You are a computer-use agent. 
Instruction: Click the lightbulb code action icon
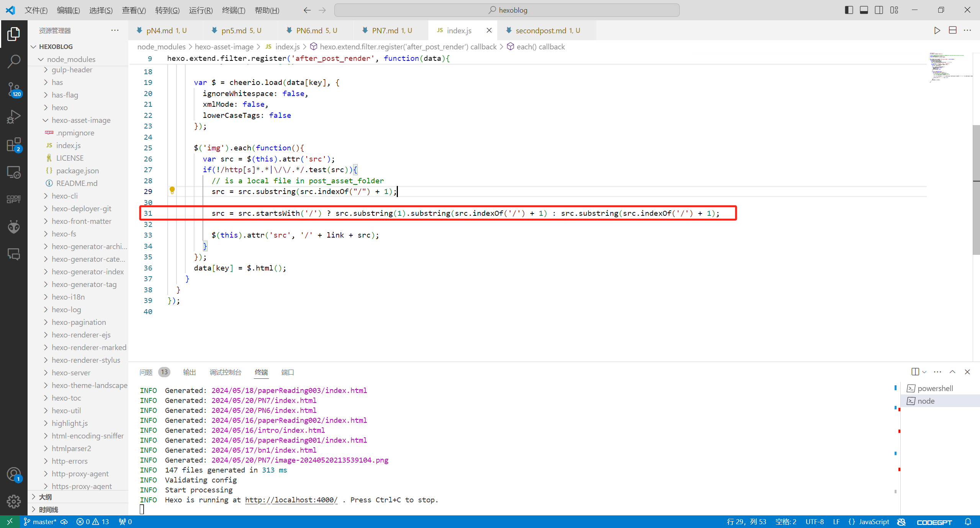tap(172, 191)
